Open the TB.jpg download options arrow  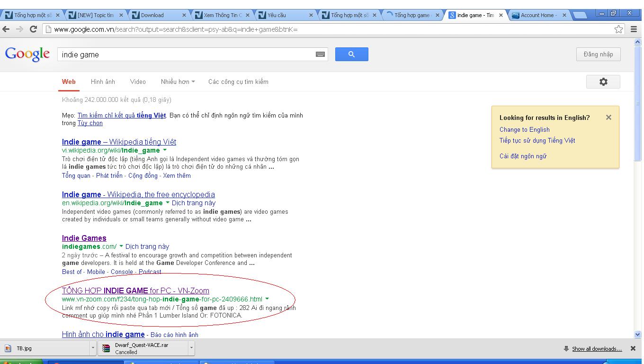92,348
